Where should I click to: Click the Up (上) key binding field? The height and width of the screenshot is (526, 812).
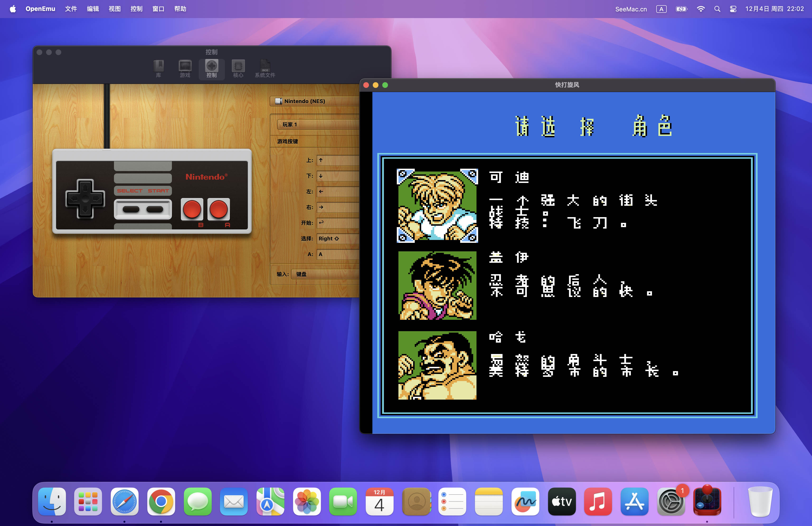[338, 160]
